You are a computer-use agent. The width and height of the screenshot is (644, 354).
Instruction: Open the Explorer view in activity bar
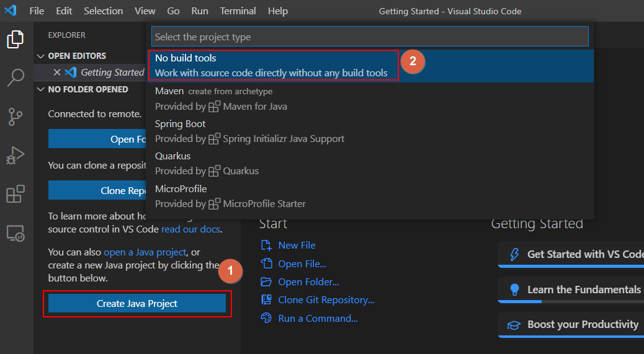pos(15,40)
